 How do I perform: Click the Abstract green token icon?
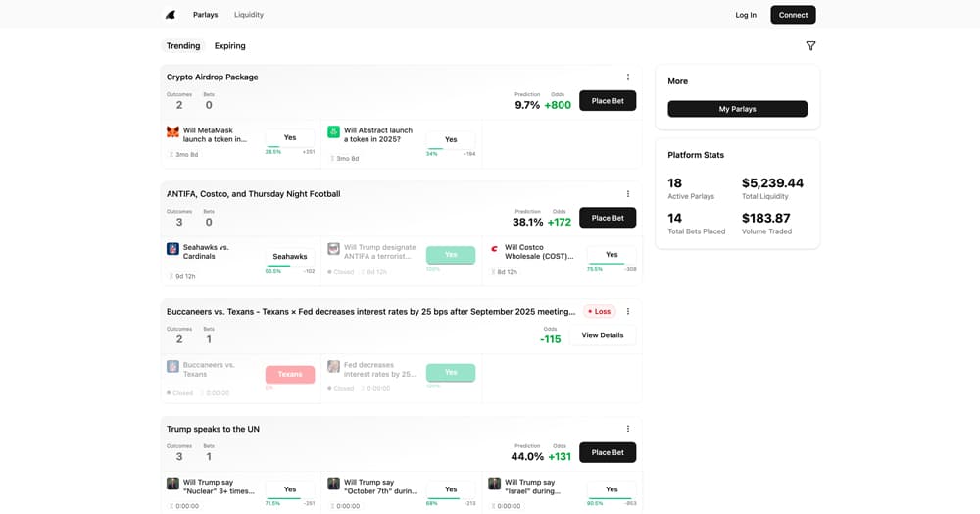tap(334, 132)
